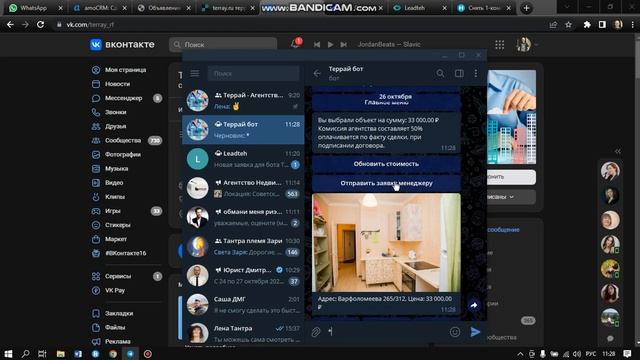
Task: Click the Telegram chat list search field
Action: tap(253, 74)
